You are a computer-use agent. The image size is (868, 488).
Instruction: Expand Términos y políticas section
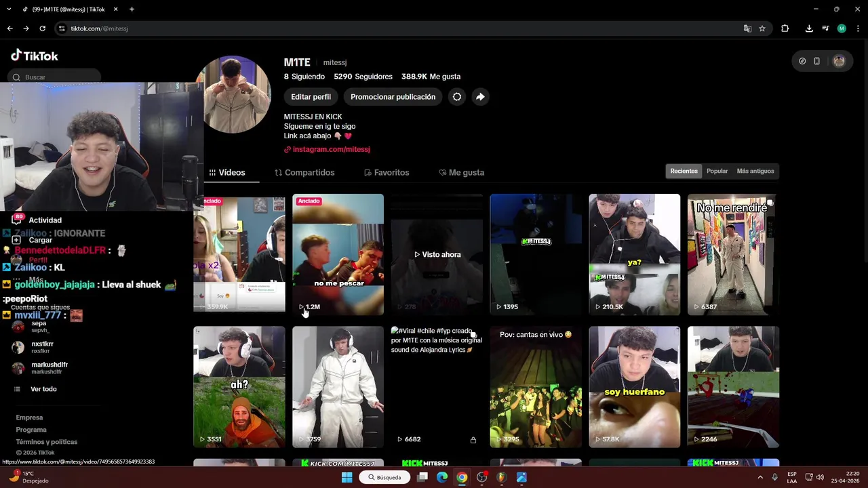tap(47, 442)
